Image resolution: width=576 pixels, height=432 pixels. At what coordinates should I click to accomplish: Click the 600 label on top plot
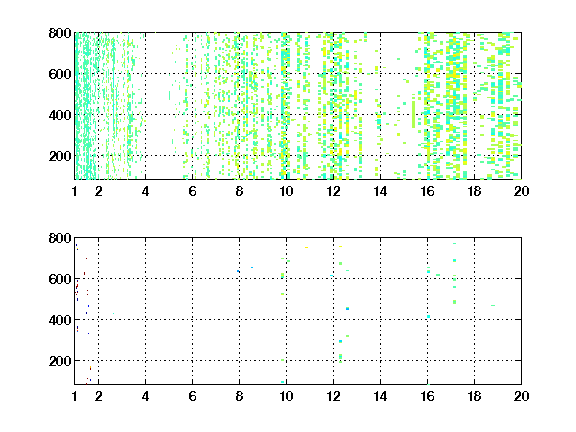point(60,74)
